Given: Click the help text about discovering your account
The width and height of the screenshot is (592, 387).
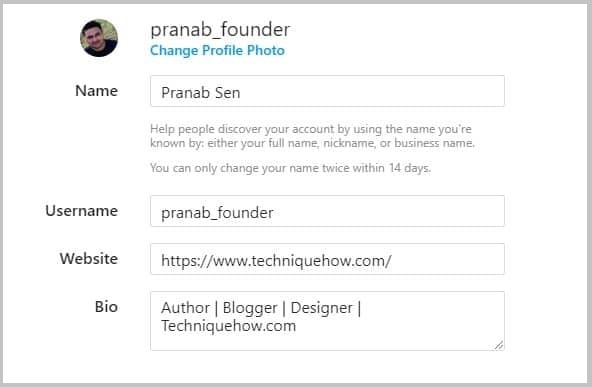Looking at the screenshot, I should [312, 136].
